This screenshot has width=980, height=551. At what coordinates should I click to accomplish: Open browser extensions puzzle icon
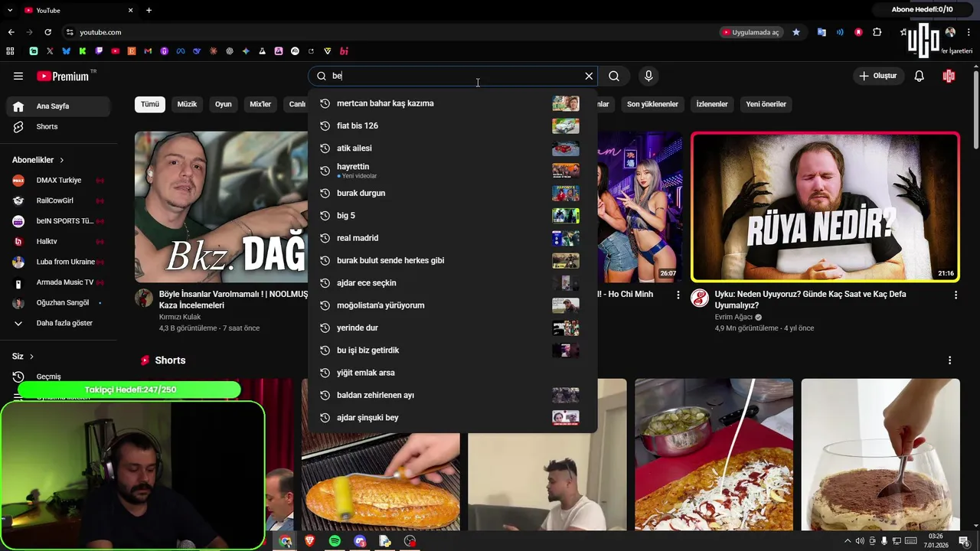tap(877, 32)
